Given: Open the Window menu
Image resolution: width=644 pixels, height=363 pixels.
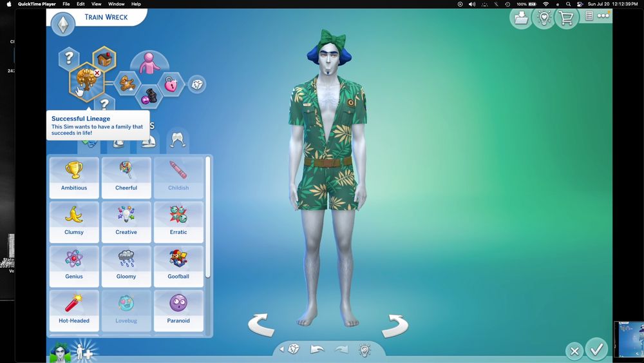Looking at the screenshot, I should 116,4.
